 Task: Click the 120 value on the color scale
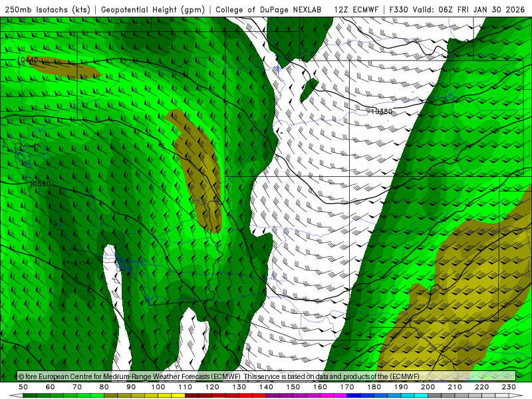[212, 387]
